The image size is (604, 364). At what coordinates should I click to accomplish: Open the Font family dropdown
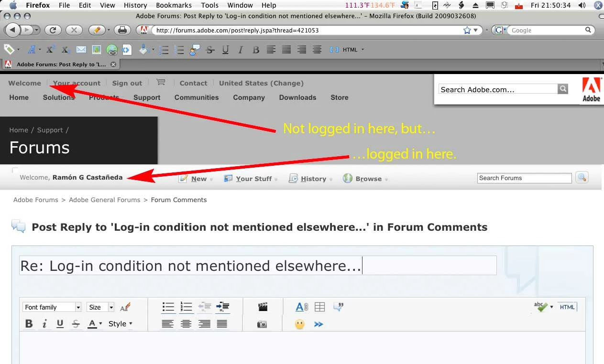[52, 307]
